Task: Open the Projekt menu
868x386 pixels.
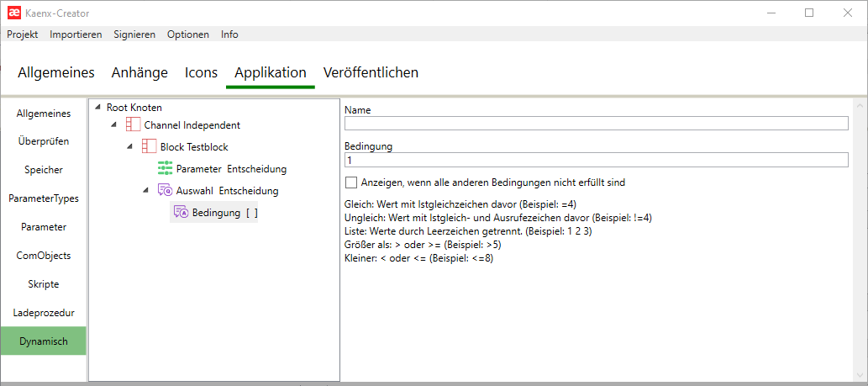Action: coord(24,34)
